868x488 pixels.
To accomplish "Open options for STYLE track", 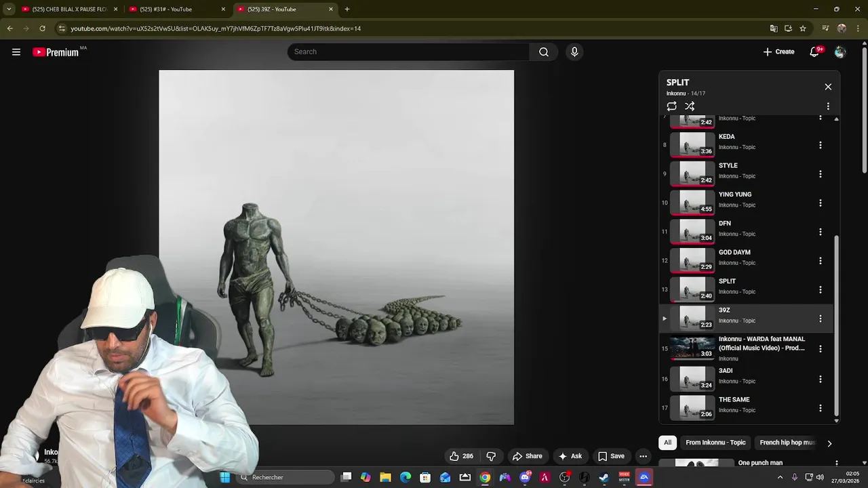I will [820, 174].
